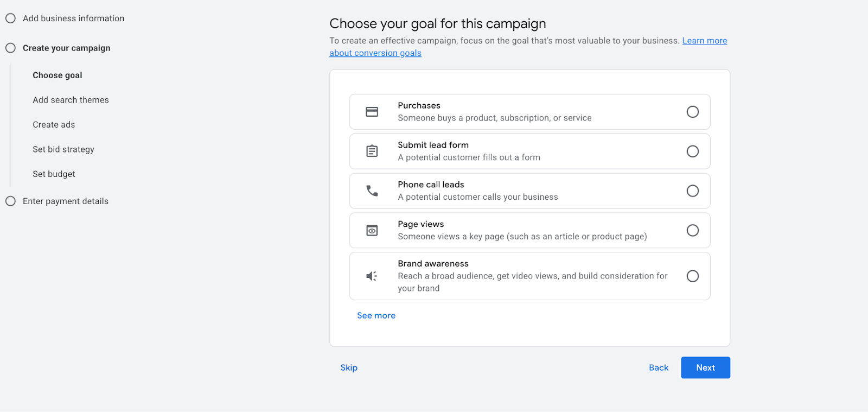Click the Next button
868x412 pixels.
click(705, 367)
